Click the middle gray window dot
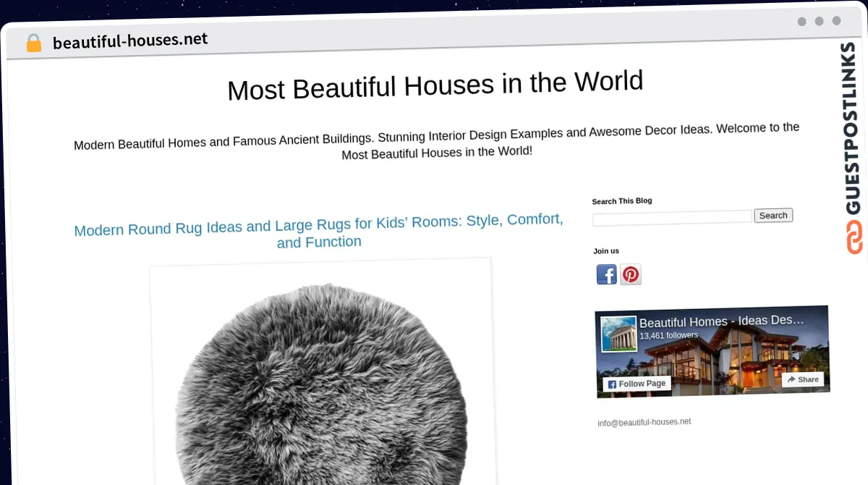 (x=819, y=22)
